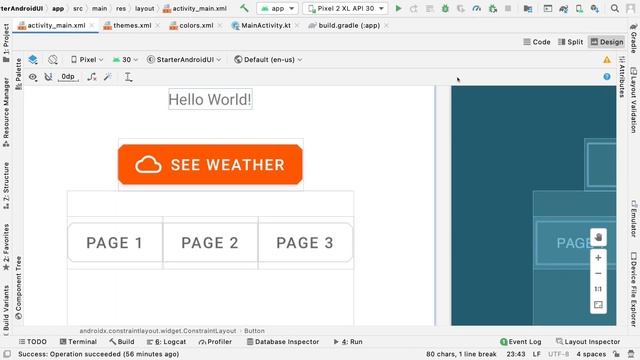Click the Infer Constraints magic wand icon
This screenshot has width=640, height=360.
coord(108,77)
